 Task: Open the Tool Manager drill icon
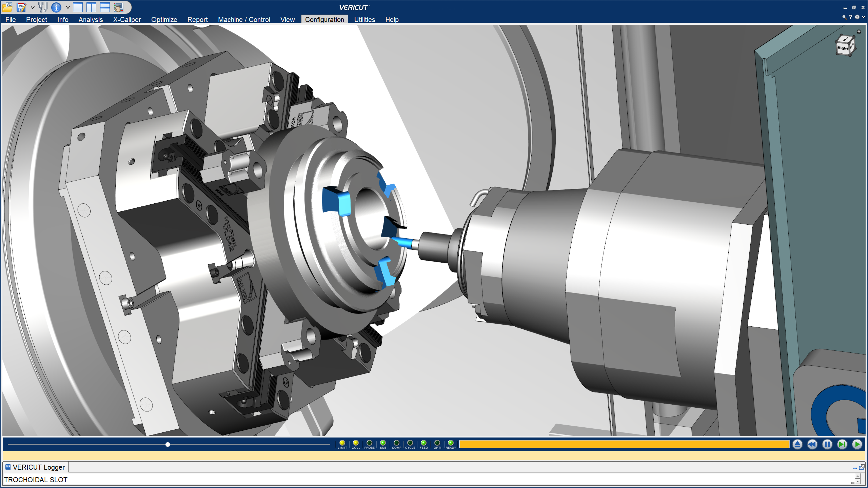[43, 7]
